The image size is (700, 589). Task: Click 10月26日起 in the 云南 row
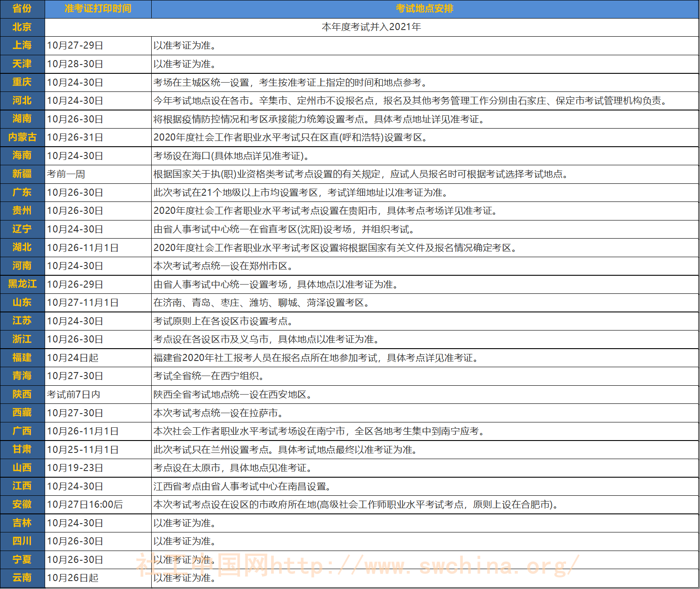[x=73, y=578]
